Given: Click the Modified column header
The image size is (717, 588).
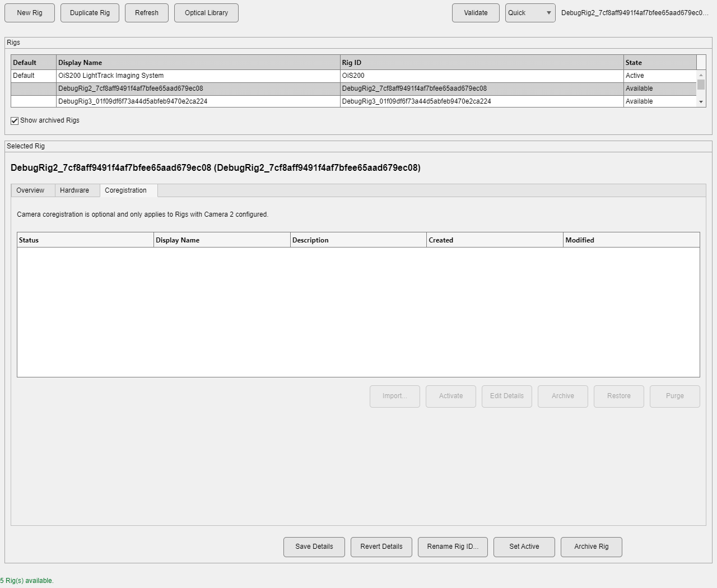Looking at the screenshot, I should pyautogui.click(x=631, y=240).
